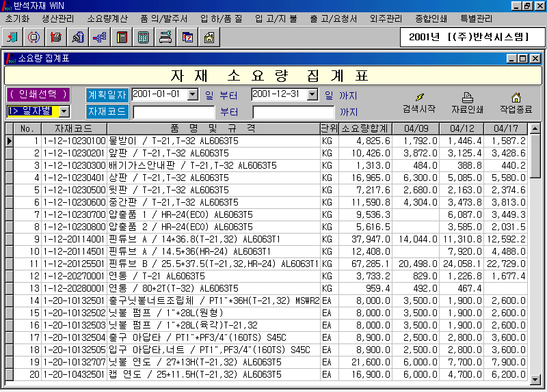Screen dimensions: 547x392
Task: Click the exit door icon in toolbar
Action: (13, 37)
